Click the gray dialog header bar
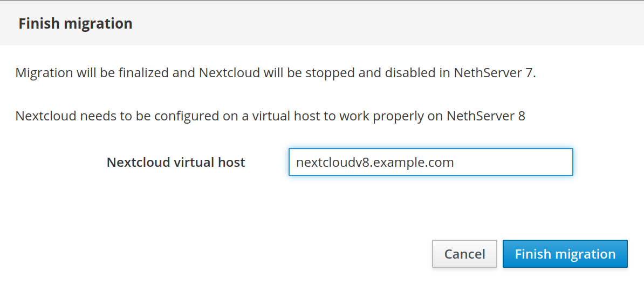Viewport: 644px width, 284px height. click(x=378, y=24)
